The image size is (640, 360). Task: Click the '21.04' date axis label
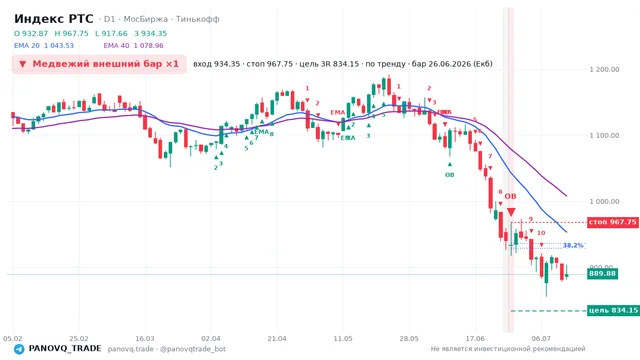click(277, 339)
